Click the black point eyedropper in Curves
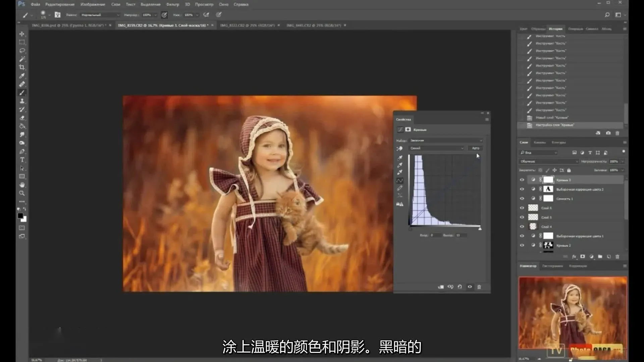 coord(400,158)
